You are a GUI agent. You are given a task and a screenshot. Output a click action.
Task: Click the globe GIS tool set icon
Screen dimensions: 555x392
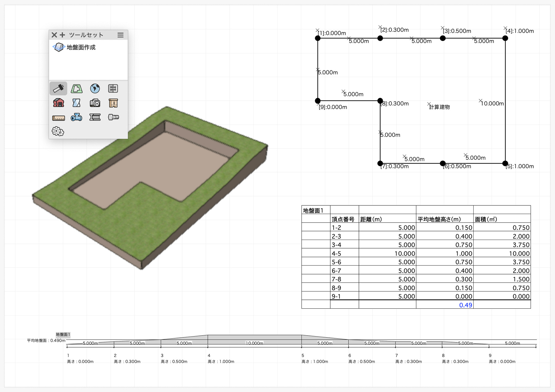pyautogui.click(x=95, y=89)
